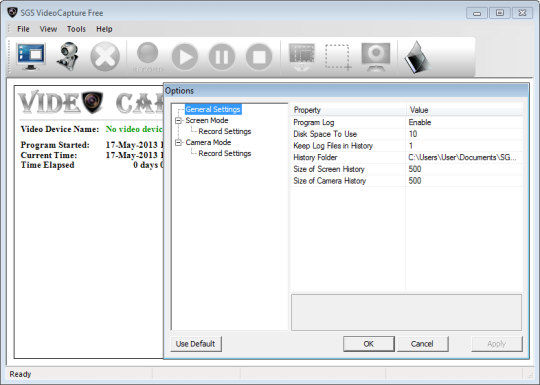Viewport: 540px width, 385px height.
Task: Select Keep Log Files in History property
Action: pos(333,146)
